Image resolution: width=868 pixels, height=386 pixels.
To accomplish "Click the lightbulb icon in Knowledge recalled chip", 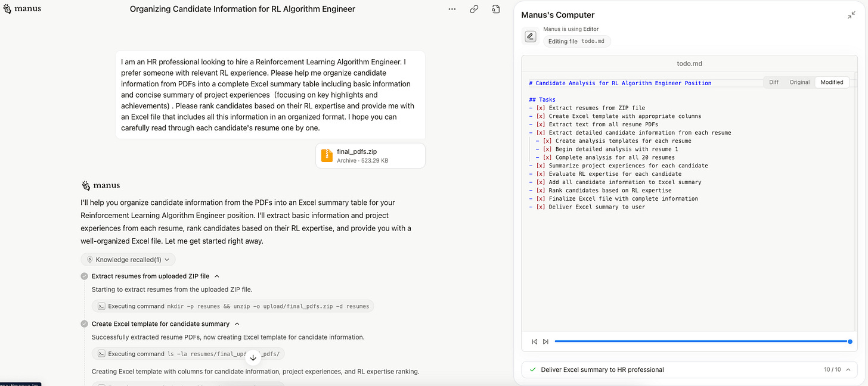I will click(x=89, y=260).
